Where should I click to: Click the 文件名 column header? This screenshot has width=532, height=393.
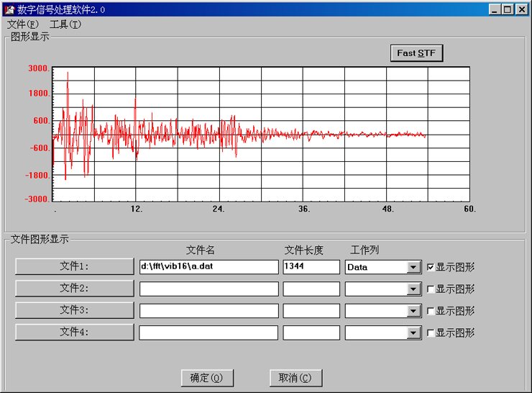201,250
